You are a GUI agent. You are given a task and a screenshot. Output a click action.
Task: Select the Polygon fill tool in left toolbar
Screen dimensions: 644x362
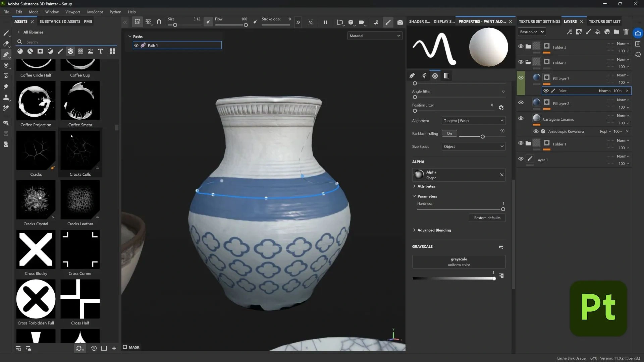tap(6, 76)
